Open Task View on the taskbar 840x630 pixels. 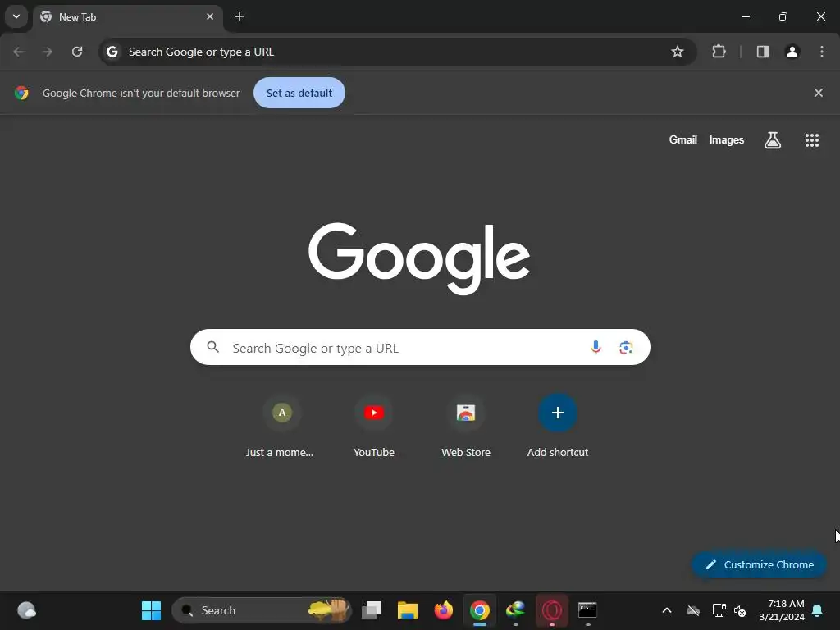tap(372, 610)
